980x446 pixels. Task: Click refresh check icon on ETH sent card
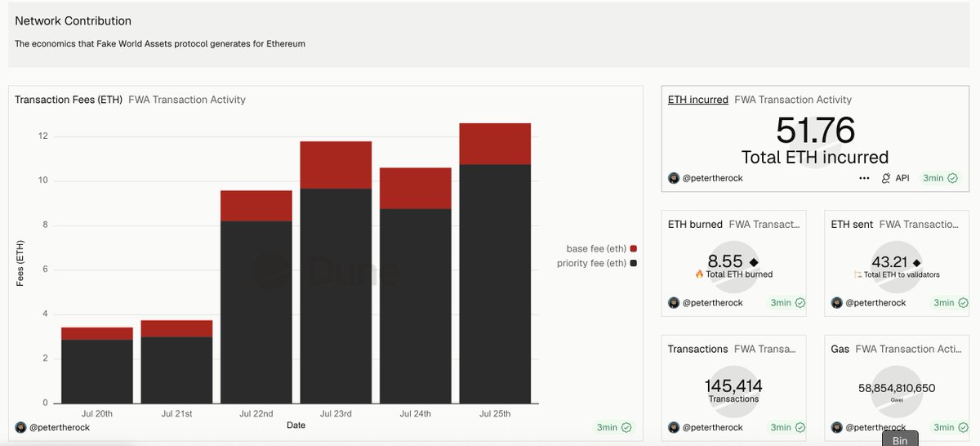coord(963,302)
